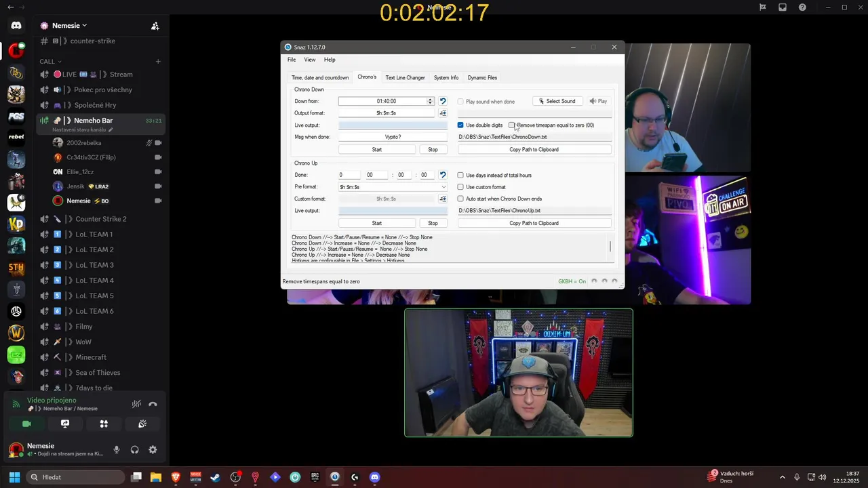Disconnect from the voice call in Discord
The image size is (868, 488).
(153, 404)
